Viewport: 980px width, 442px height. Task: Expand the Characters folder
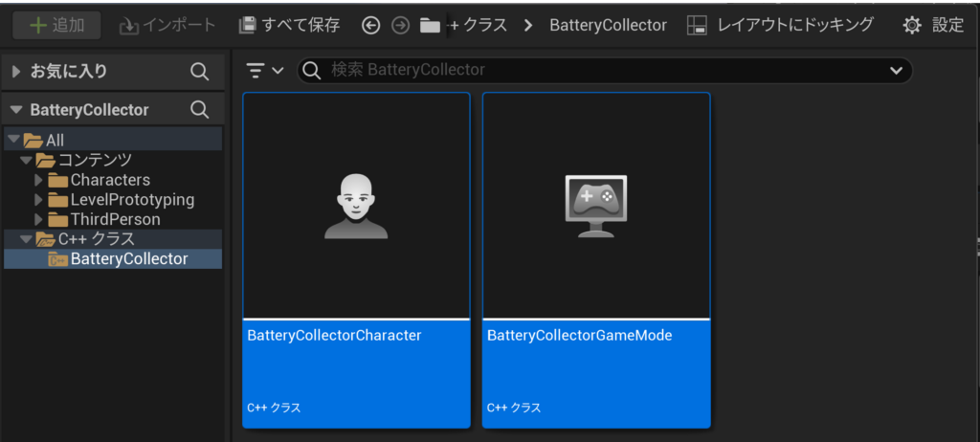click(x=38, y=180)
